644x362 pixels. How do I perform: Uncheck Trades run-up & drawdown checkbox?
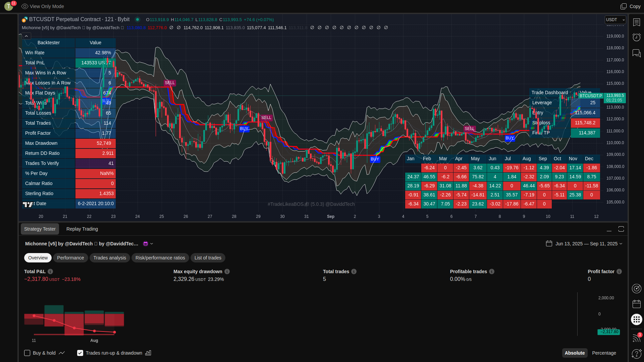[80, 353]
